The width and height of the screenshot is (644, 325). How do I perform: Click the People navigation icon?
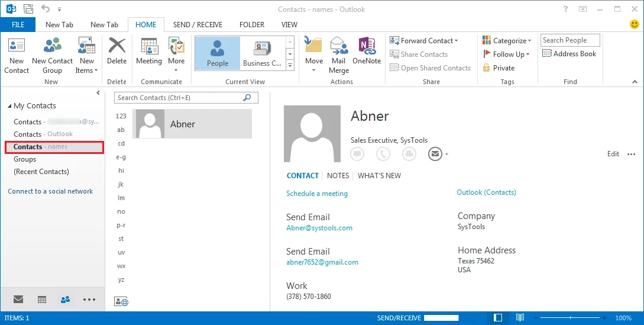65,300
